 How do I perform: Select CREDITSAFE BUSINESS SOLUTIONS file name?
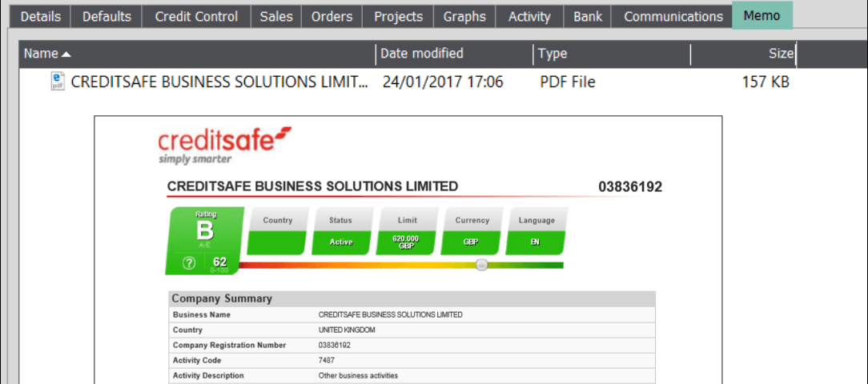[x=219, y=82]
